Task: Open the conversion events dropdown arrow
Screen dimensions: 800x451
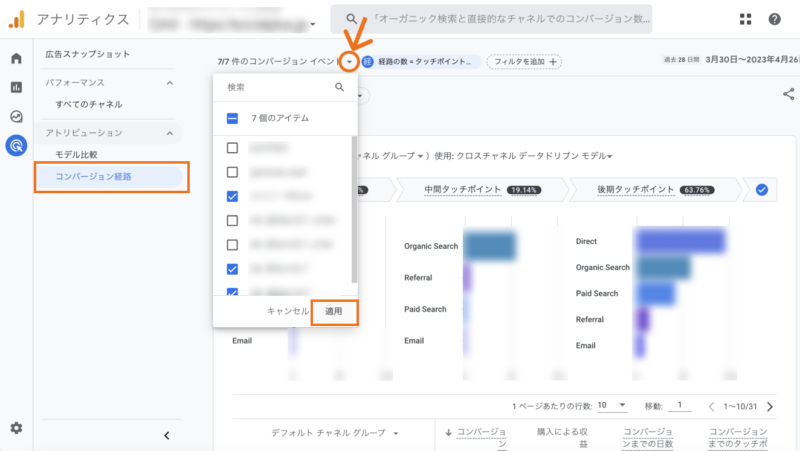Action: 349,62
